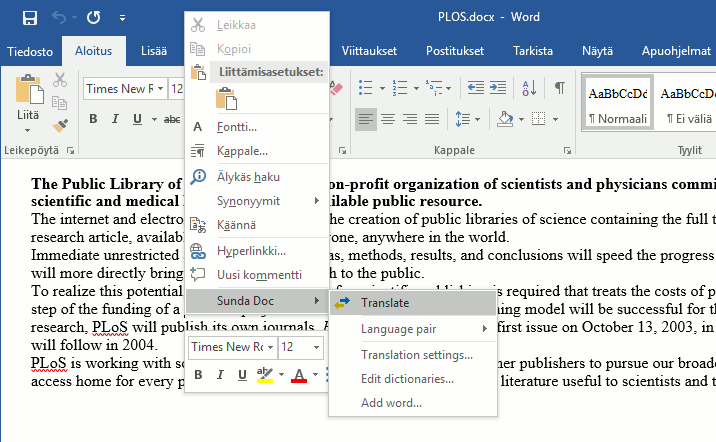Viewport: 716px width, 442px height.
Task: Switch to the Lisää tab
Action: point(154,51)
